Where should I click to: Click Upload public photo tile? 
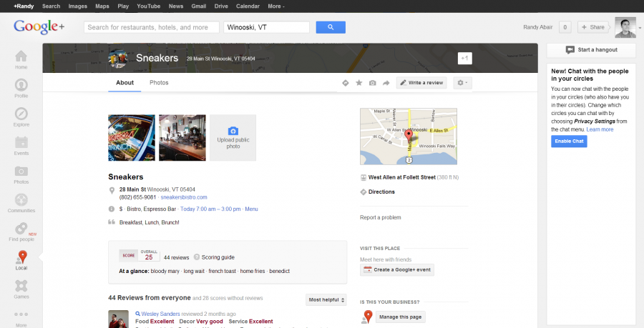click(x=233, y=138)
